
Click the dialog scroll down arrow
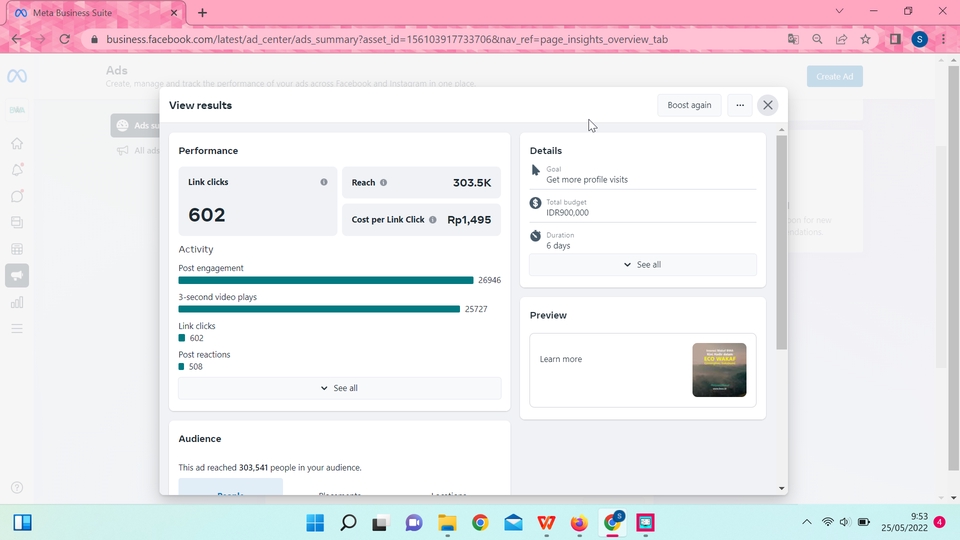pyautogui.click(x=781, y=489)
